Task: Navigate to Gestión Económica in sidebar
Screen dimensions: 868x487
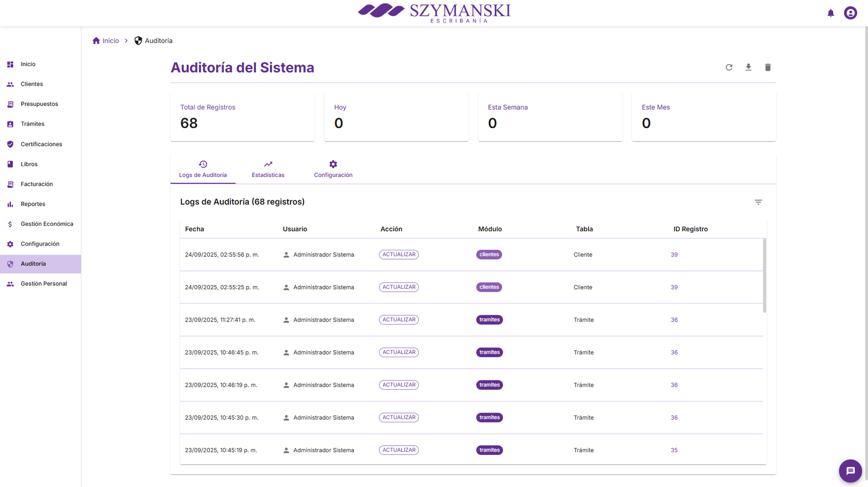Action: [47, 224]
